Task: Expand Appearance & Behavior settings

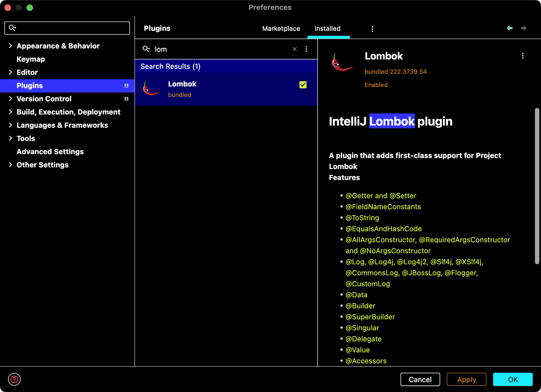Action: point(10,46)
